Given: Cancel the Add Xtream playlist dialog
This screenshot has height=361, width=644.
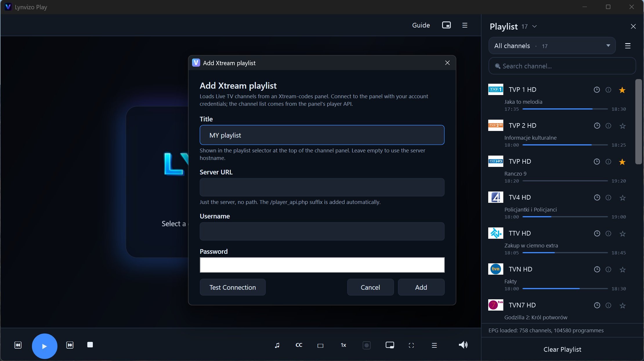Looking at the screenshot, I should click(370, 287).
